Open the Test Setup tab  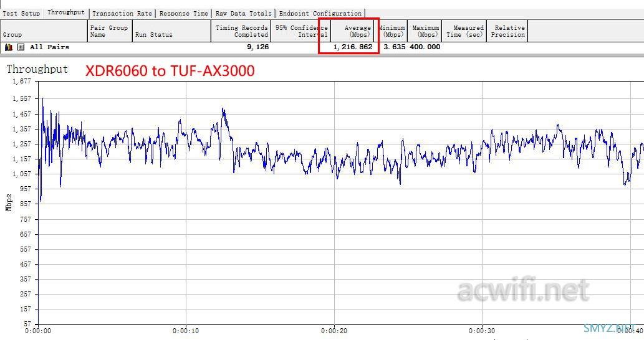point(21,14)
